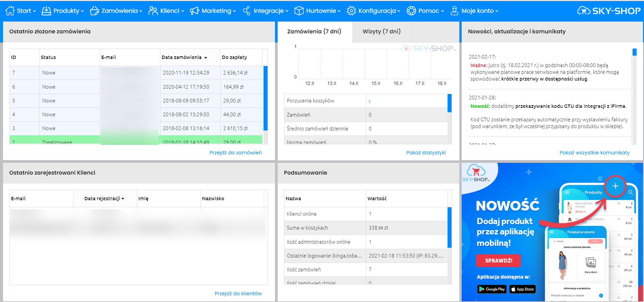
Task: Click the Pomoc lifebuoy icon
Action: [411, 11]
